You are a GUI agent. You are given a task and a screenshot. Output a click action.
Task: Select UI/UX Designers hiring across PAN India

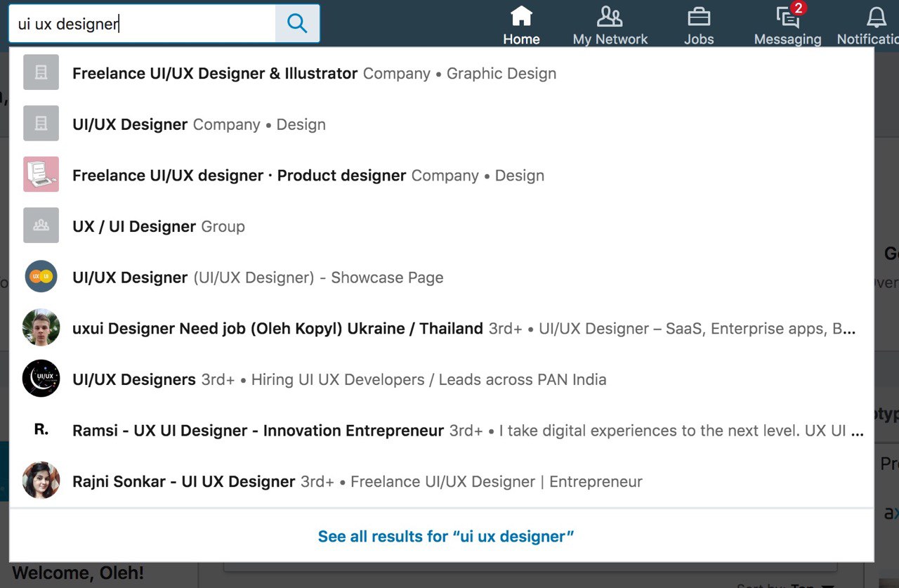click(x=339, y=379)
